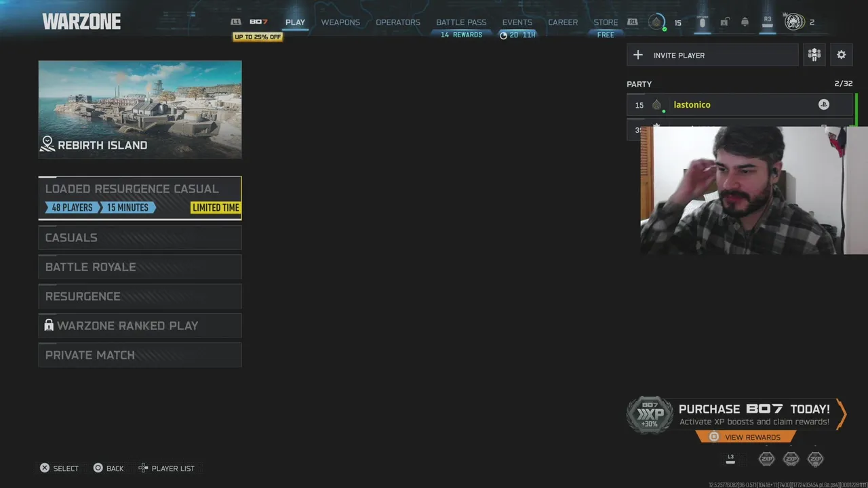Click the events timer 2D 11H
The image size is (868, 488).
pos(517,35)
